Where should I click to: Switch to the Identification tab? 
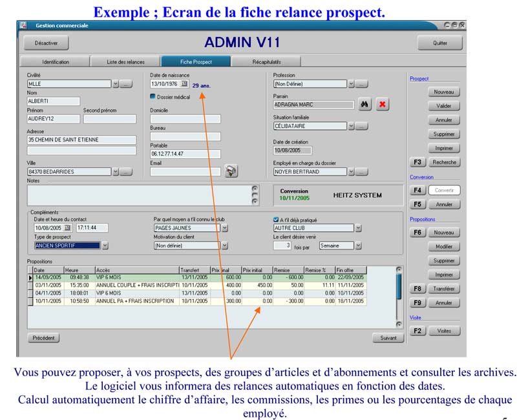point(56,61)
